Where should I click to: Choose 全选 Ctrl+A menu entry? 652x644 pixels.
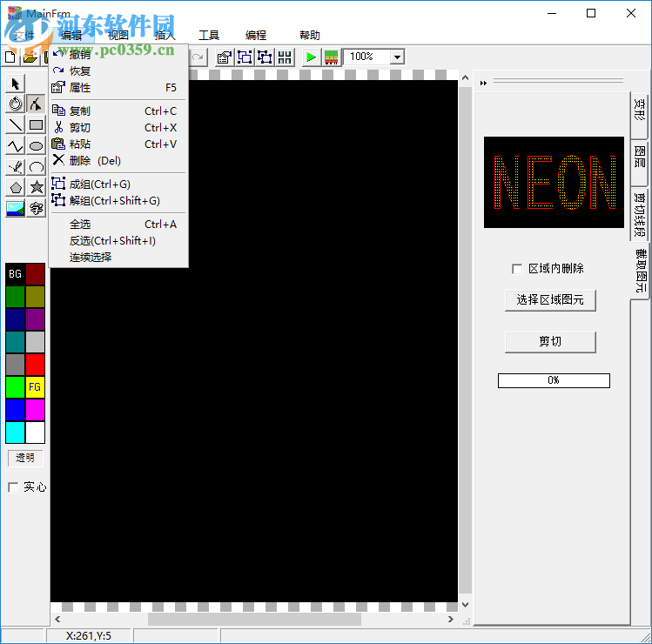click(118, 225)
